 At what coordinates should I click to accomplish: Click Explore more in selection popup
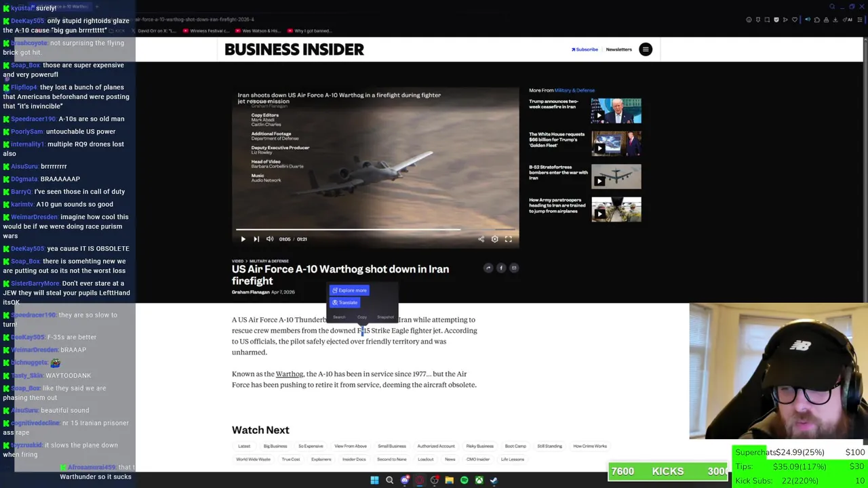point(349,290)
